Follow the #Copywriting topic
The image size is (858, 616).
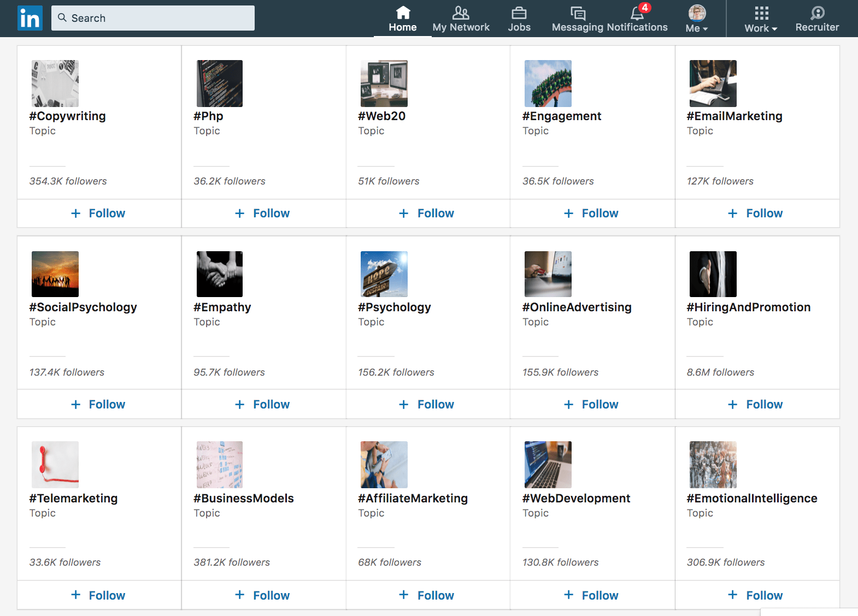tap(99, 214)
